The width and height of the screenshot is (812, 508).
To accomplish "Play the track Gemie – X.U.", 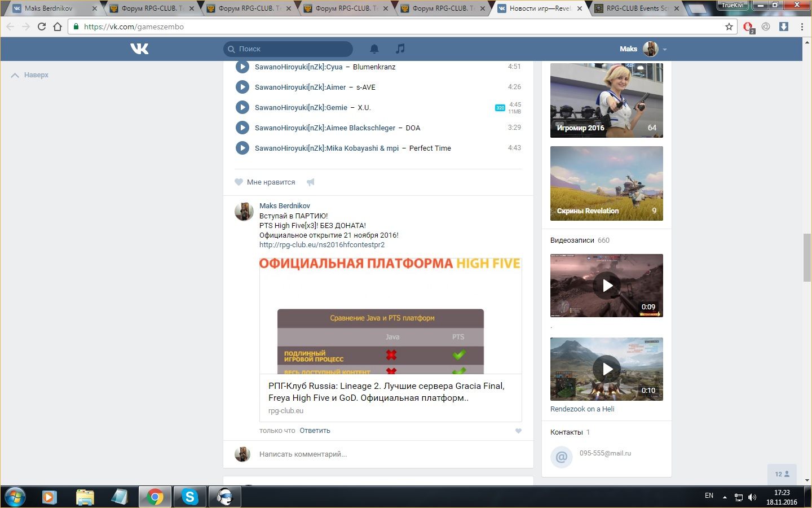I will tap(242, 107).
